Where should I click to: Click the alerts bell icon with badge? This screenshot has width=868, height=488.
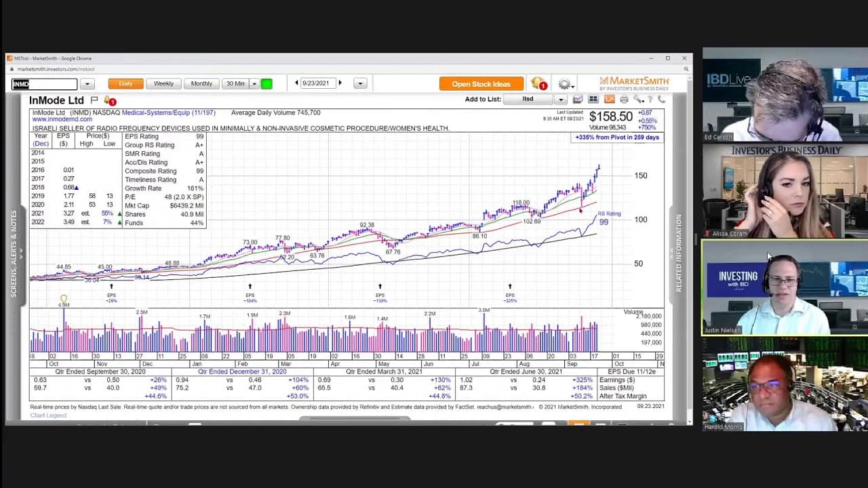pos(539,83)
